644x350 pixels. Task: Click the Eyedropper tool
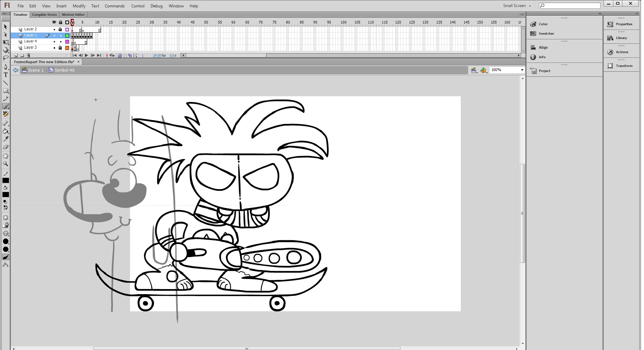(6, 139)
